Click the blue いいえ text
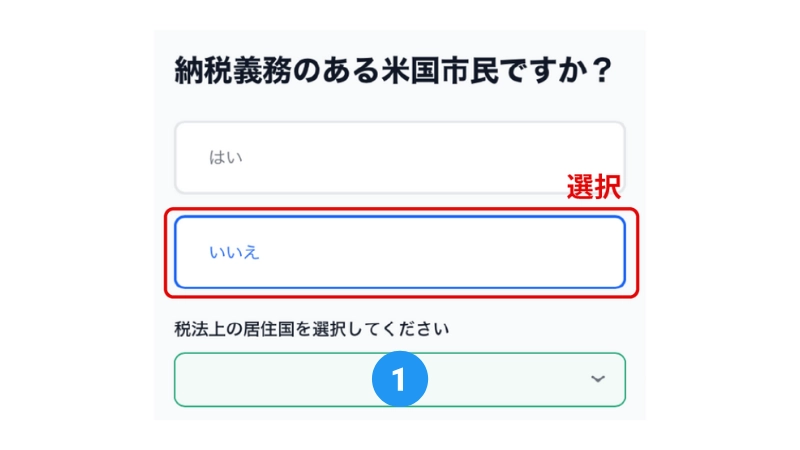Screen dimensions: 800x450 (234, 253)
